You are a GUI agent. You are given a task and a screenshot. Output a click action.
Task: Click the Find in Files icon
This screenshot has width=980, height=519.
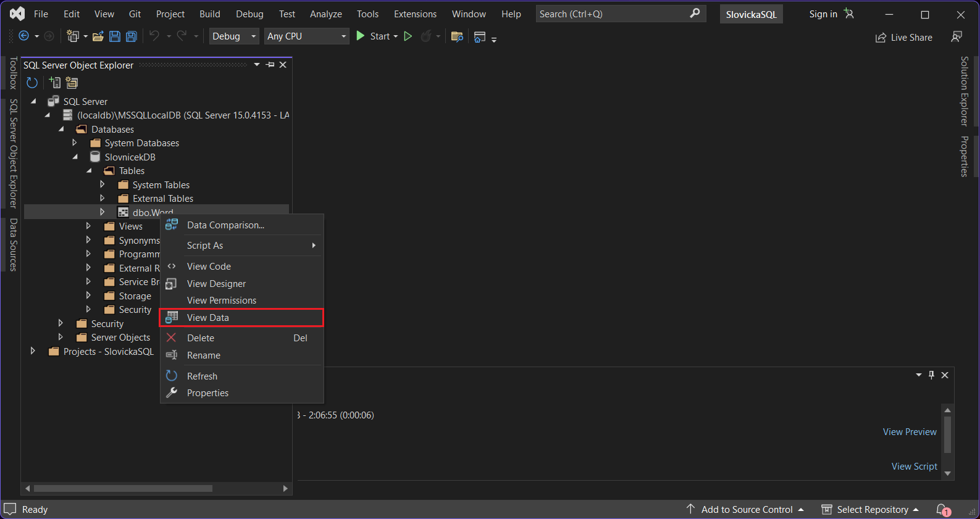pos(457,36)
